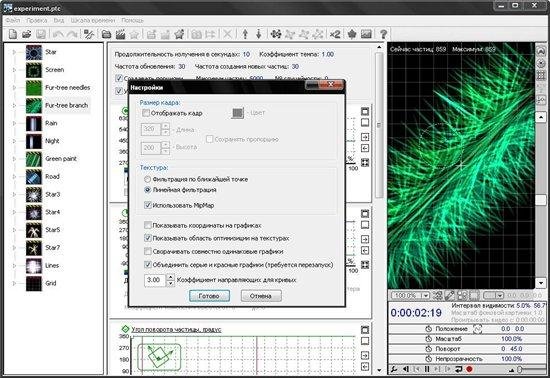
Task: Expand the Night tree item
Action: point(14,141)
